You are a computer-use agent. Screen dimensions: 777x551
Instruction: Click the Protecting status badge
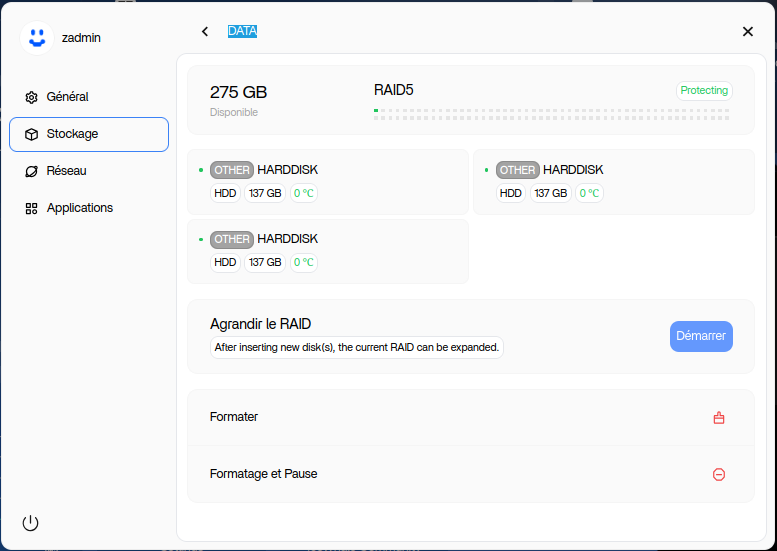coord(704,91)
